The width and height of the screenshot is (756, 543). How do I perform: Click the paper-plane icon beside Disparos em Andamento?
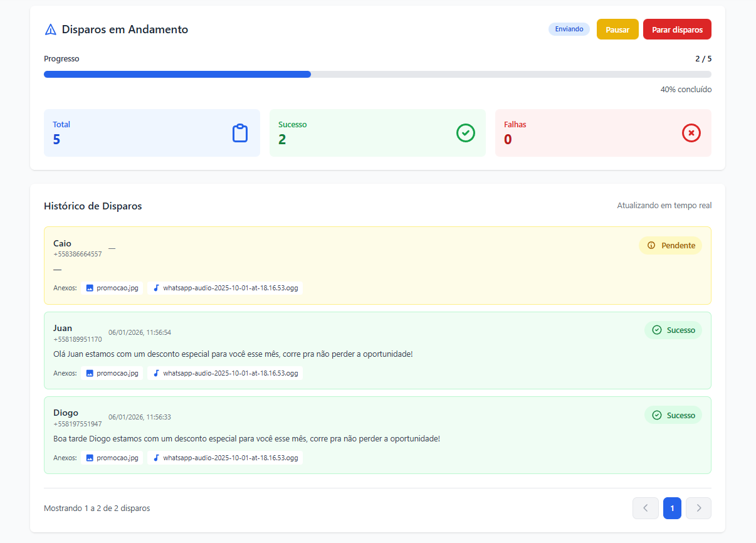coord(51,29)
